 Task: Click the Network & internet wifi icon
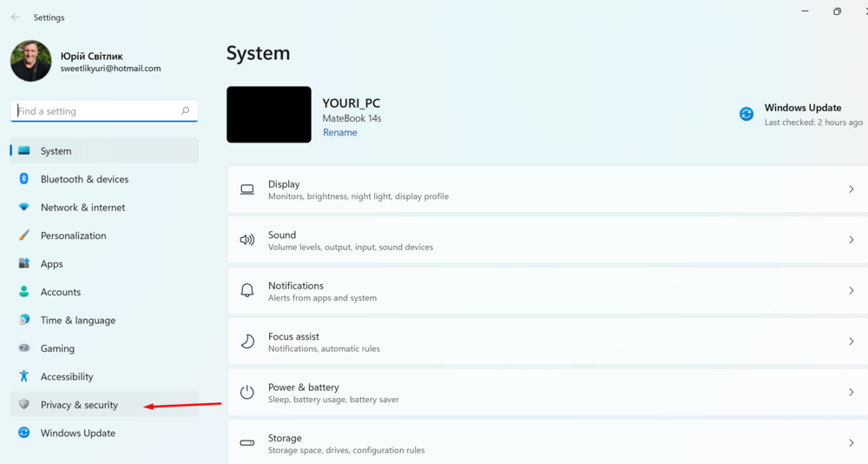pyautogui.click(x=24, y=208)
